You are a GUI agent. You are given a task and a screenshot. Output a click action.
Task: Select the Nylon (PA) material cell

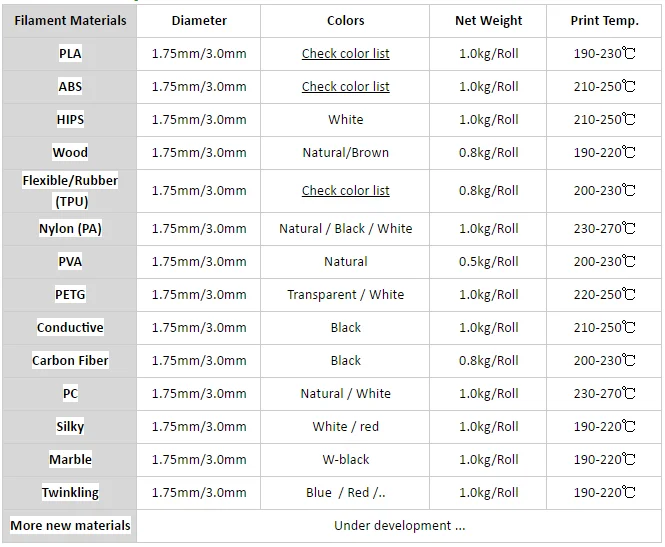tap(70, 229)
